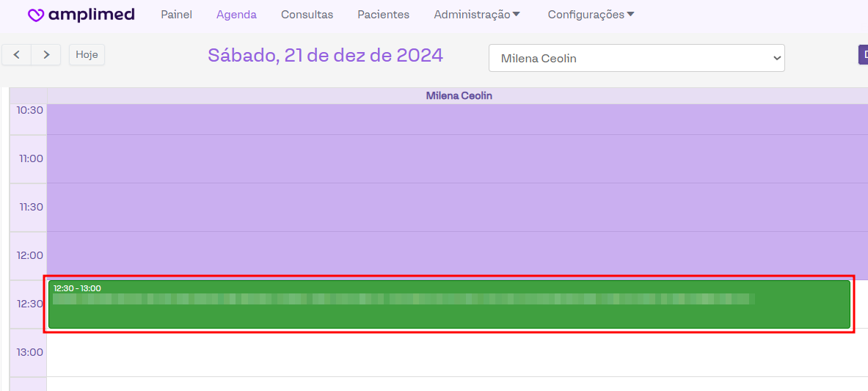Screen dimensions: 868x391
Task: Go to previous day with left arrow
Action: tap(17, 55)
